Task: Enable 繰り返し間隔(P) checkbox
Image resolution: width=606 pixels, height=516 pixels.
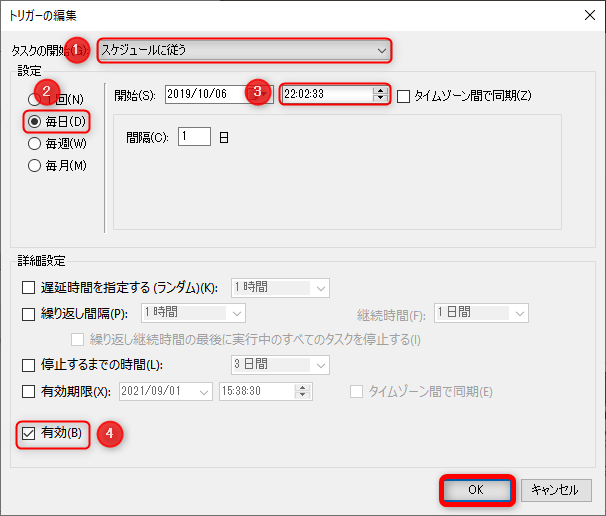Action: 28,314
